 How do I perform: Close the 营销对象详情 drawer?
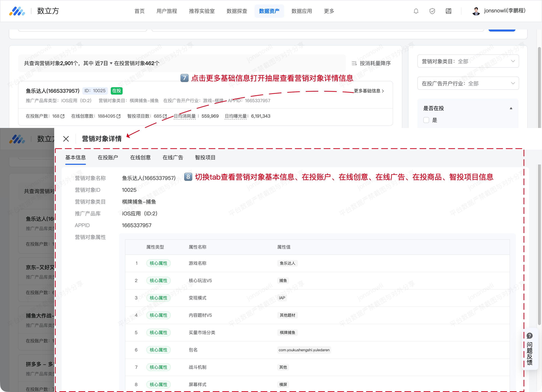tap(66, 139)
